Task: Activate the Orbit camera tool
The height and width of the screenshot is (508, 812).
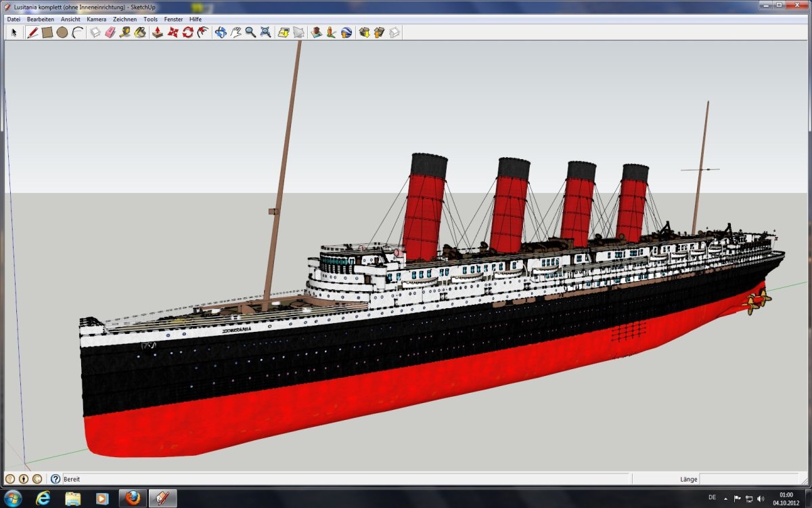Action: point(221,33)
